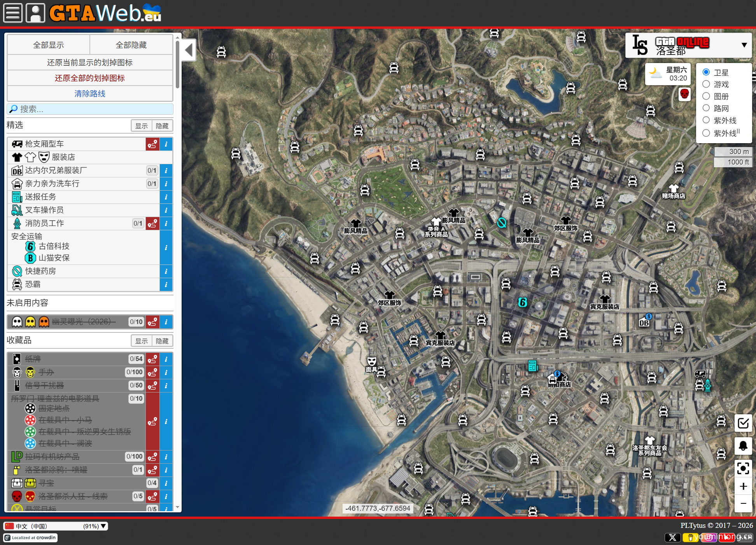Click the 星期六 03:20 time widget

click(668, 74)
